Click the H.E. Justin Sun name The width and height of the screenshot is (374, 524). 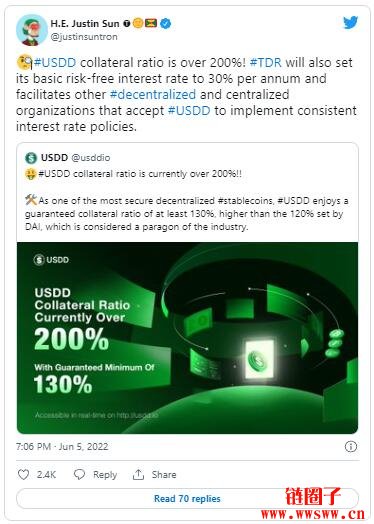point(85,23)
